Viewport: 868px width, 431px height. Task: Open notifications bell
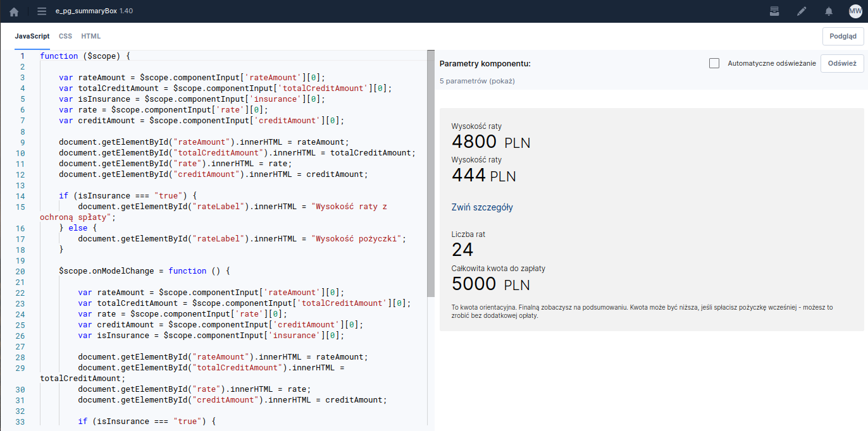coord(828,11)
